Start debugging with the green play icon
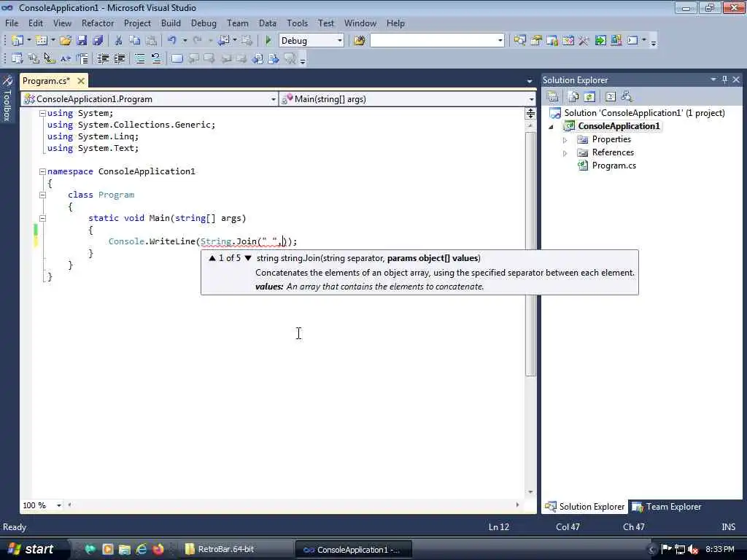This screenshot has width=747, height=560. [x=268, y=41]
